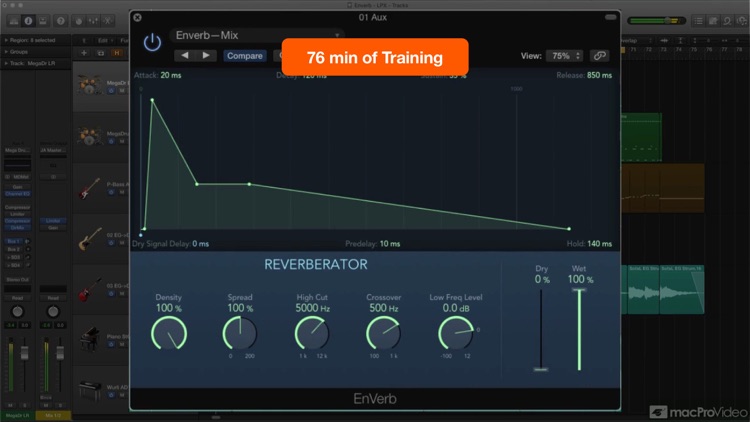Click the Dry Signal Delay 0 ms value
Viewport: 750px width, 422px height.
click(x=200, y=244)
